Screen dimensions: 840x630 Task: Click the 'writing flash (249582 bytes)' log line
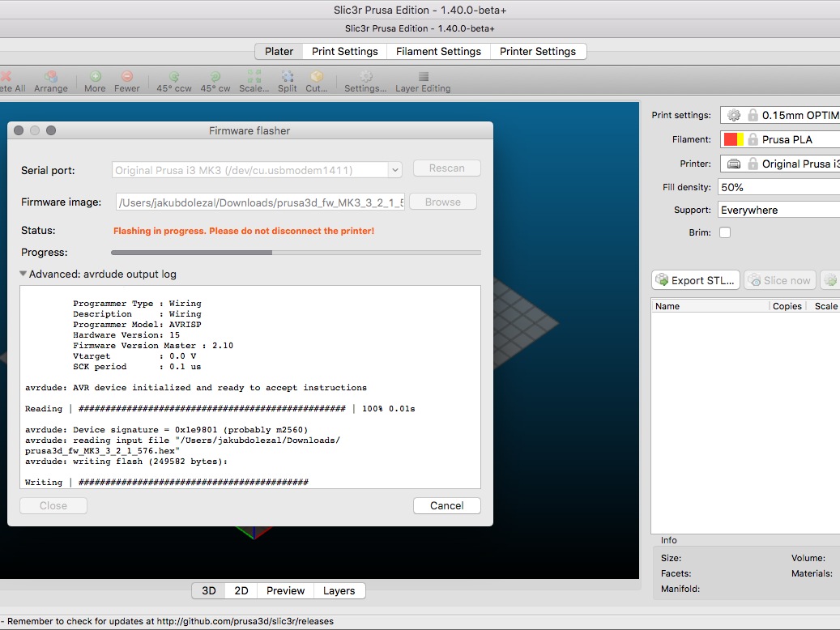[126, 462]
